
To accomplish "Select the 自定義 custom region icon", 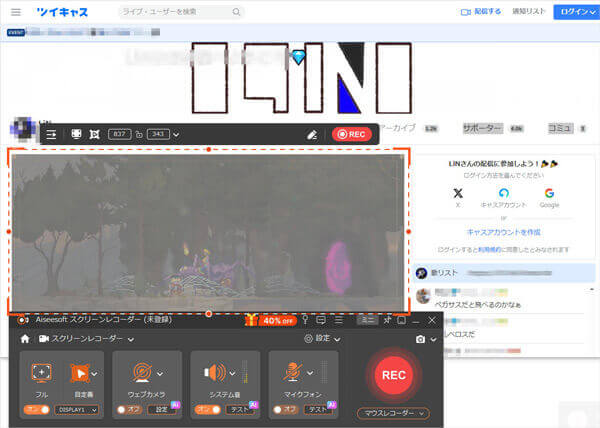I will pyautogui.click(x=80, y=373).
